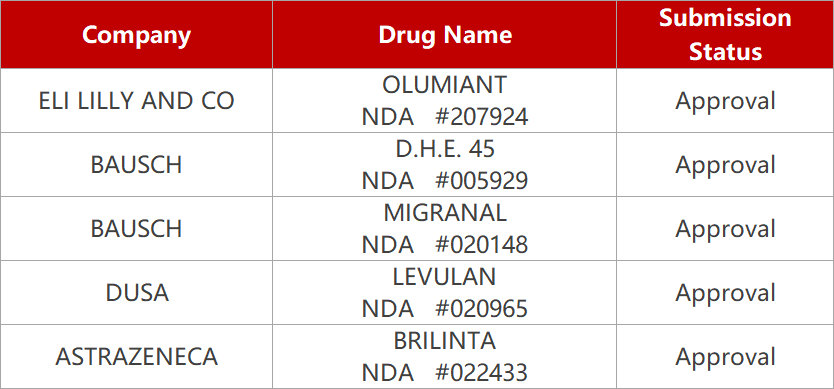Select Approval status in MIGRANAL row
Screen dimensions: 834x389
(725, 229)
